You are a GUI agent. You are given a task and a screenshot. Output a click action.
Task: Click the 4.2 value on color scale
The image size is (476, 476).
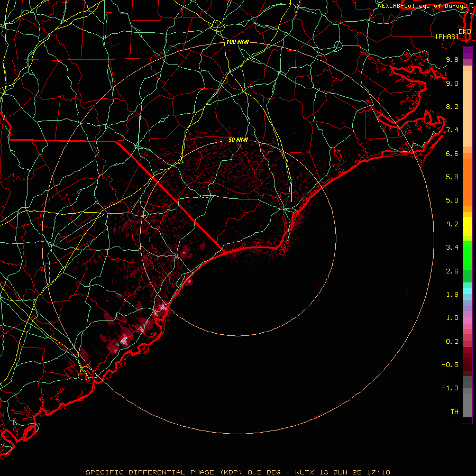coord(452,224)
